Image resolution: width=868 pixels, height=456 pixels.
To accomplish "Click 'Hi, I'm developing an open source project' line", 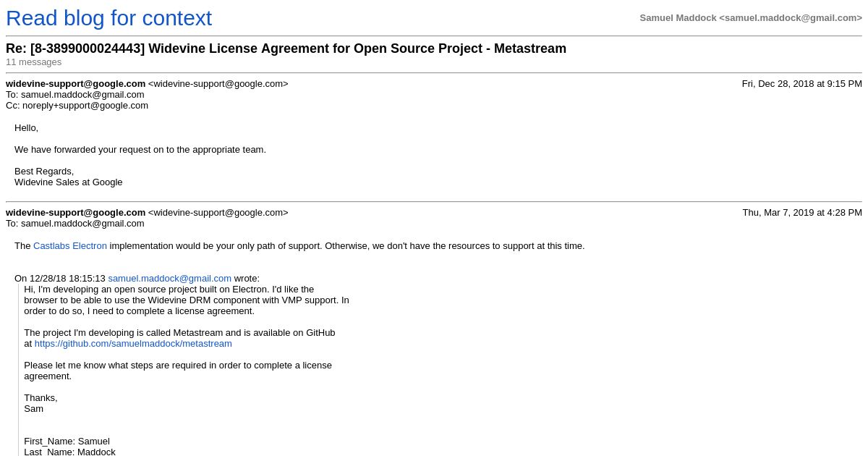I will tap(169, 289).
